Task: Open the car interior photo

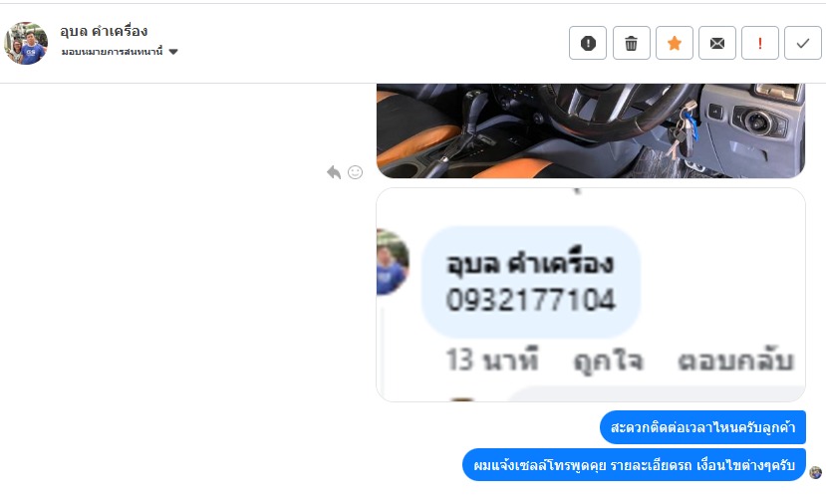Action: (591, 130)
